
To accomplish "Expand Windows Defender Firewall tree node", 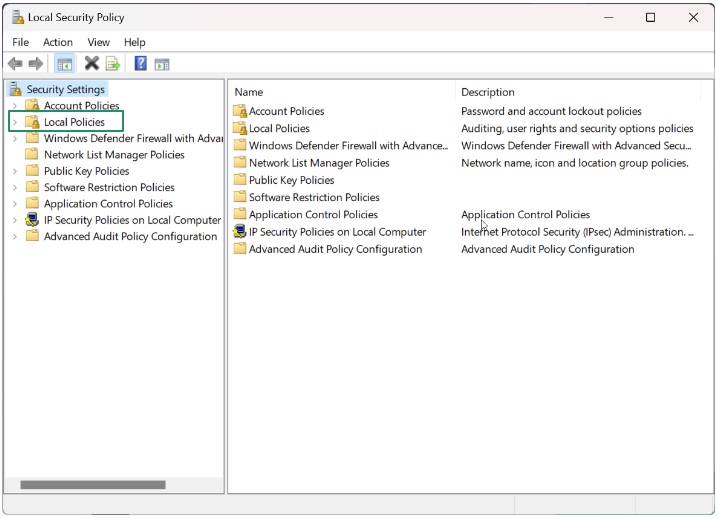I will tap(15, 139).
